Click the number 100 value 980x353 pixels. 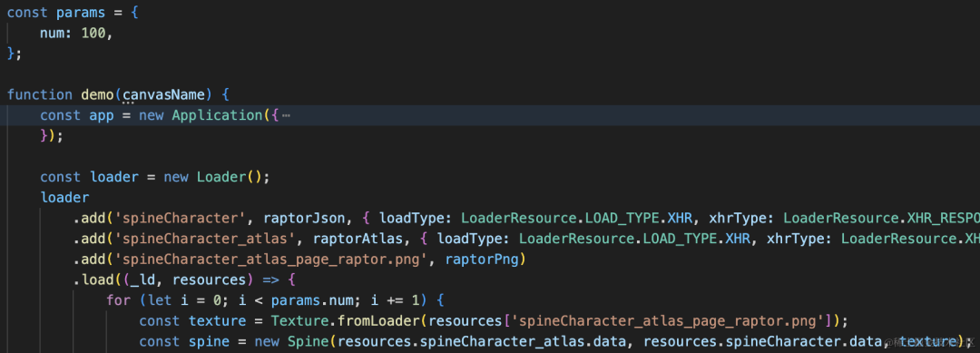93,34
